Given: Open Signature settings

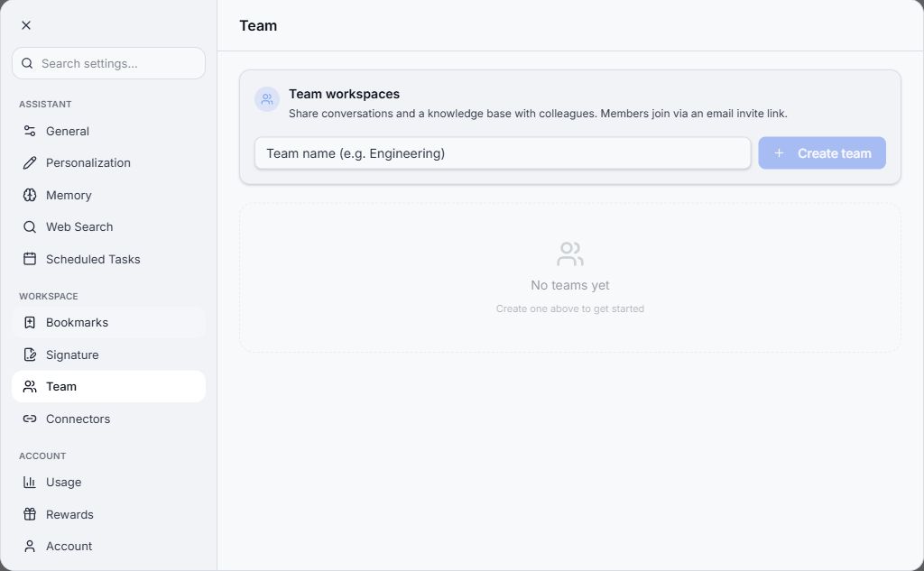Looking at the screenshot, I should click(108, 355).
